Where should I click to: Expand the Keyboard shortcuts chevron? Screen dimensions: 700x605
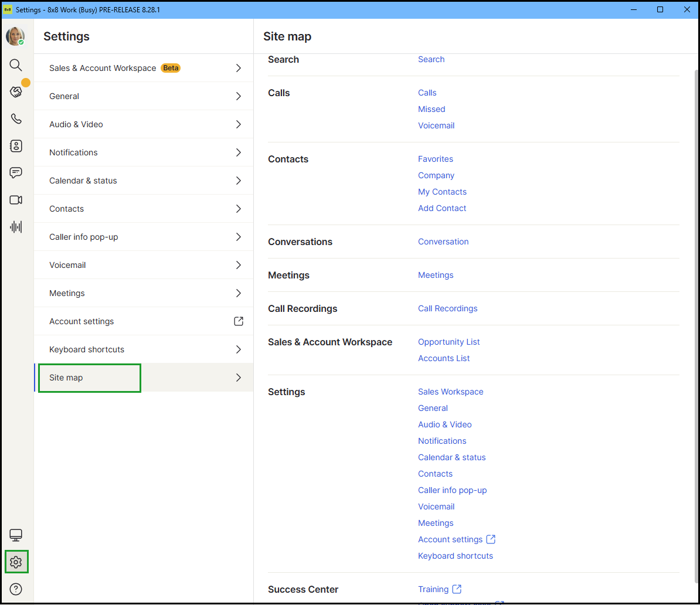click(238, 349)
